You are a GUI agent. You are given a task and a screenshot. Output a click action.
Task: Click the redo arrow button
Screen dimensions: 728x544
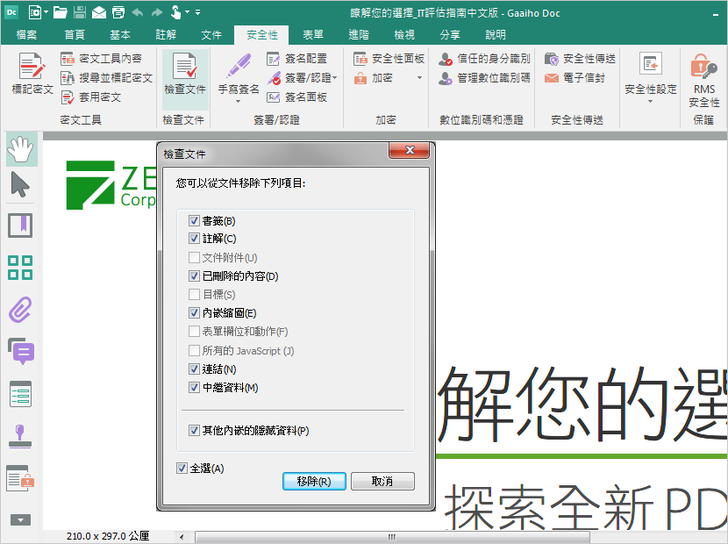click(157, 13)
